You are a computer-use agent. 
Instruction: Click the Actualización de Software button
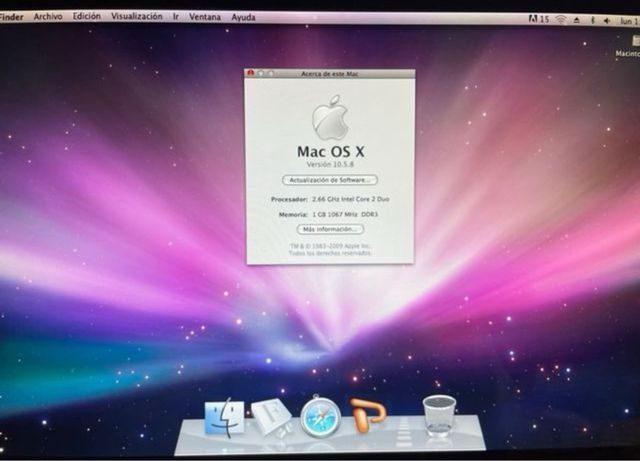[330, 180]
